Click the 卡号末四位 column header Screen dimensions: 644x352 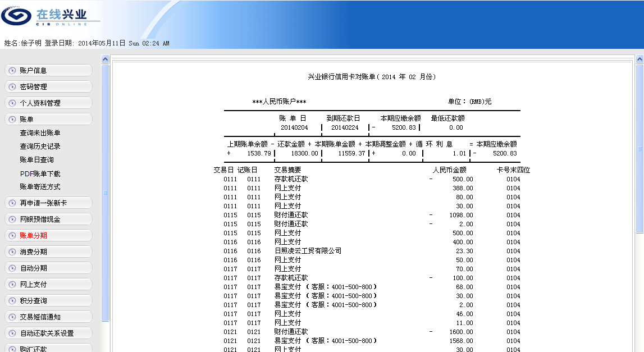pos(513,170)
